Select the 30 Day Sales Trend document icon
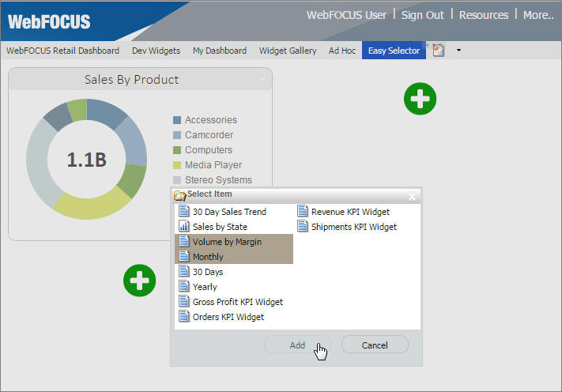This screenshot has height=392, width=562. (184, 211)
